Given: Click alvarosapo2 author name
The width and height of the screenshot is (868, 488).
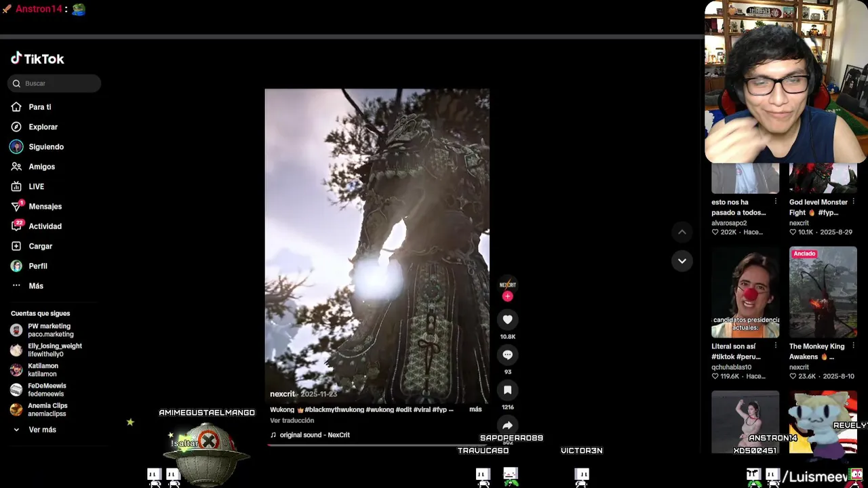Looking at the screenshot, I should pyautogui.click(x=729, y=223).
